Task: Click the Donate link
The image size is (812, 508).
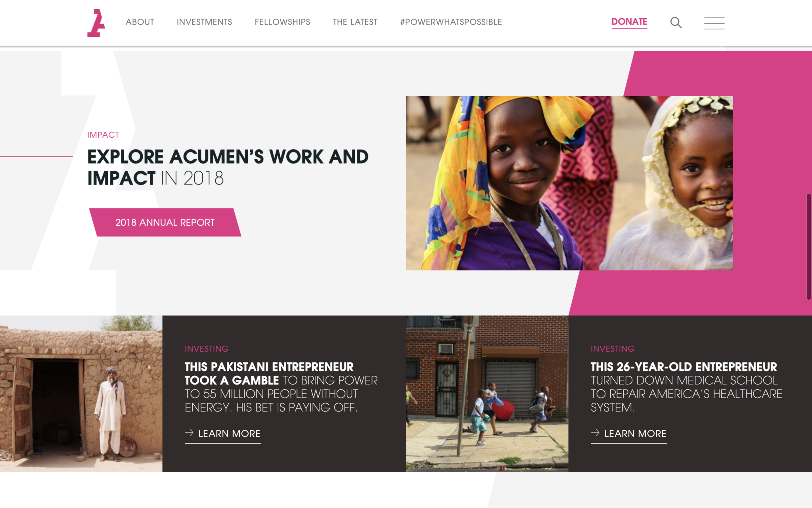Action: point(629,22)
